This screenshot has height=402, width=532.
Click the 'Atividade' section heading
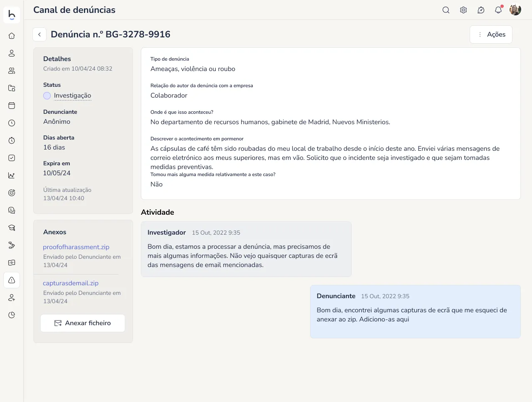click(x=158, y=212)
